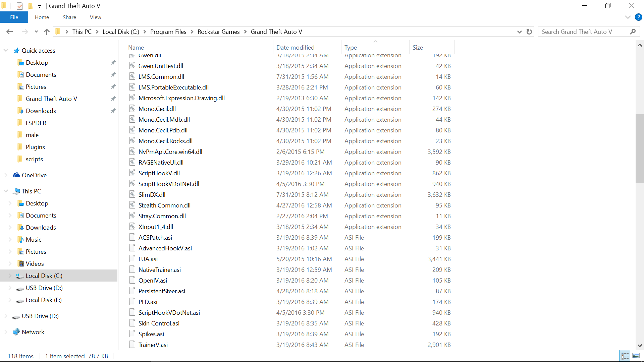
Task: Navigate to Rockstar Games in breadcrumb
Action: (x=218, y=32)
